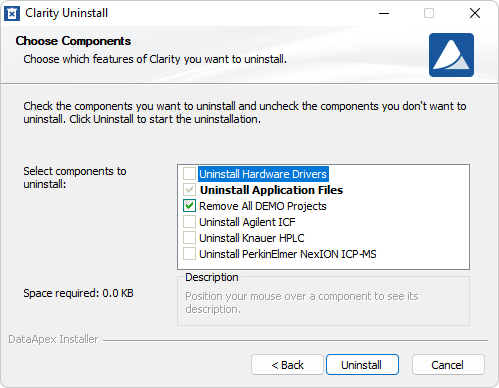Screen dimensions: 499x388
Task: Uncheck Remove All DEMO Projects checkbox
Action: tap(189, 206)
